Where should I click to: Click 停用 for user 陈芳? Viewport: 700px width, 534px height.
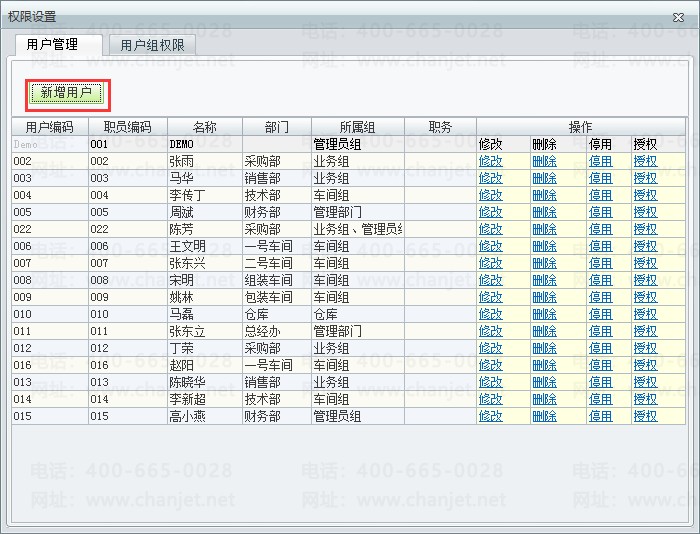click(x=600, y=229)
